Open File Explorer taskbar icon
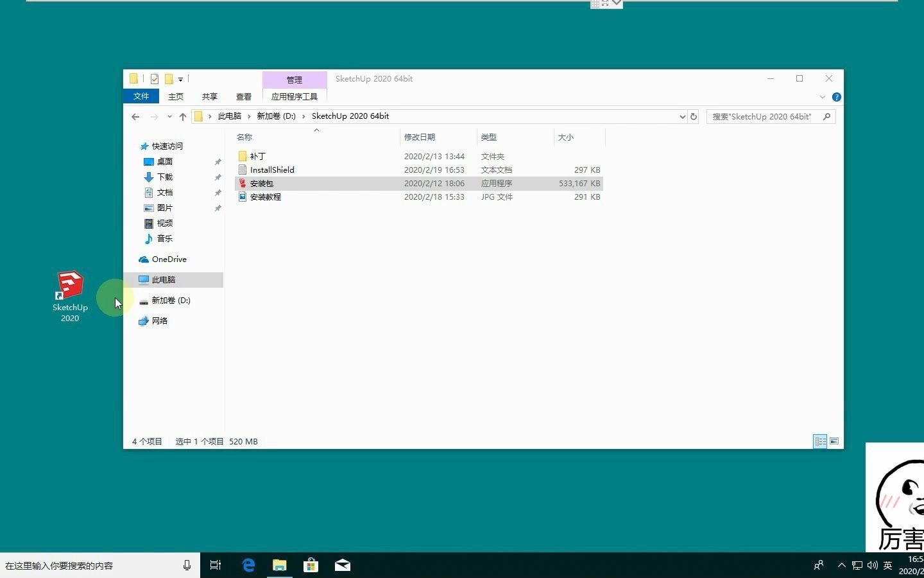The height and width of the screenshot is (578, 924). click(x=280, y=565)
